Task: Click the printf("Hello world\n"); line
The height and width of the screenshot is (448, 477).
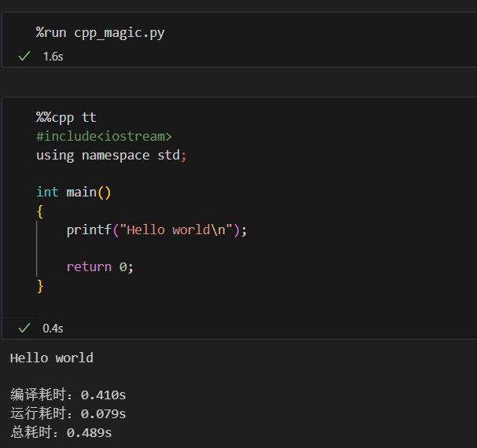Action: 156,230
